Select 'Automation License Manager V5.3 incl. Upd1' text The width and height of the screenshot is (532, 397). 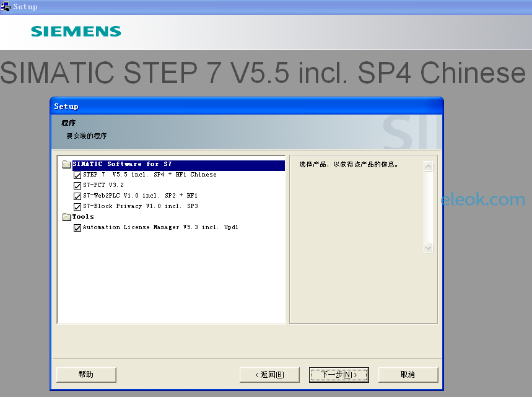(x=160, y=227)
